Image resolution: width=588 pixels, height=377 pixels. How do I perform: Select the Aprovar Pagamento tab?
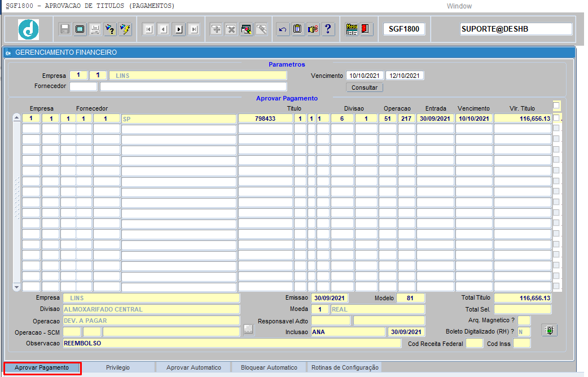point(42,367)
